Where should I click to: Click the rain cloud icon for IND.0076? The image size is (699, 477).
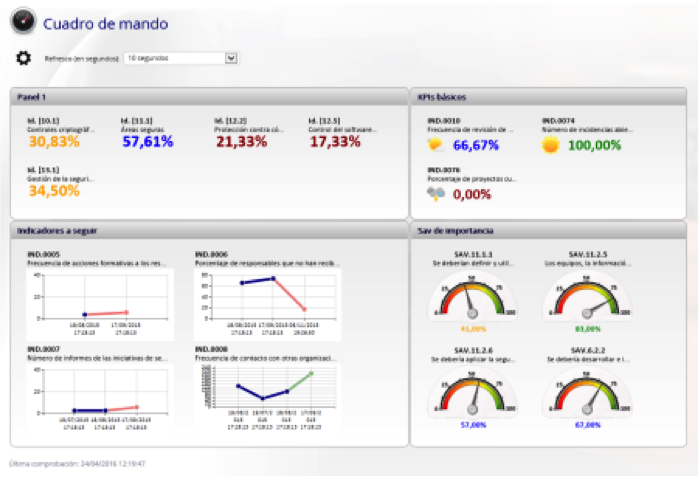pyautogui.click(x=436, y=194)
